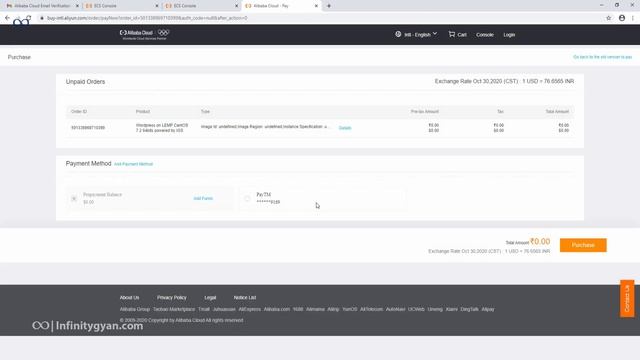Open the orange Contact Us side button
The image size is (640, 360).
[627, 298]
